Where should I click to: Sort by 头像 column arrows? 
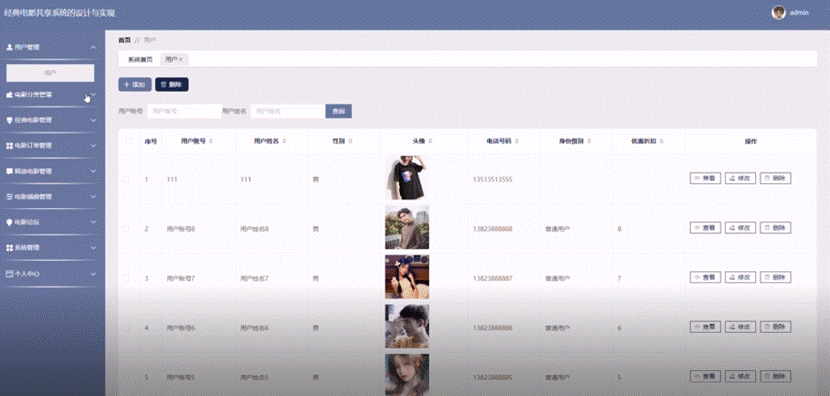coord(430,141)
